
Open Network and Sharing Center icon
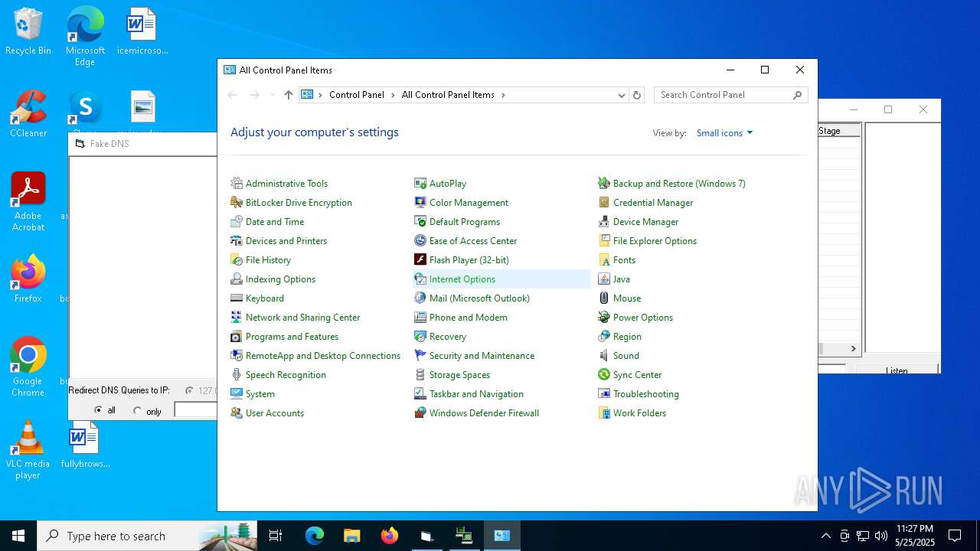coord(237,318)
